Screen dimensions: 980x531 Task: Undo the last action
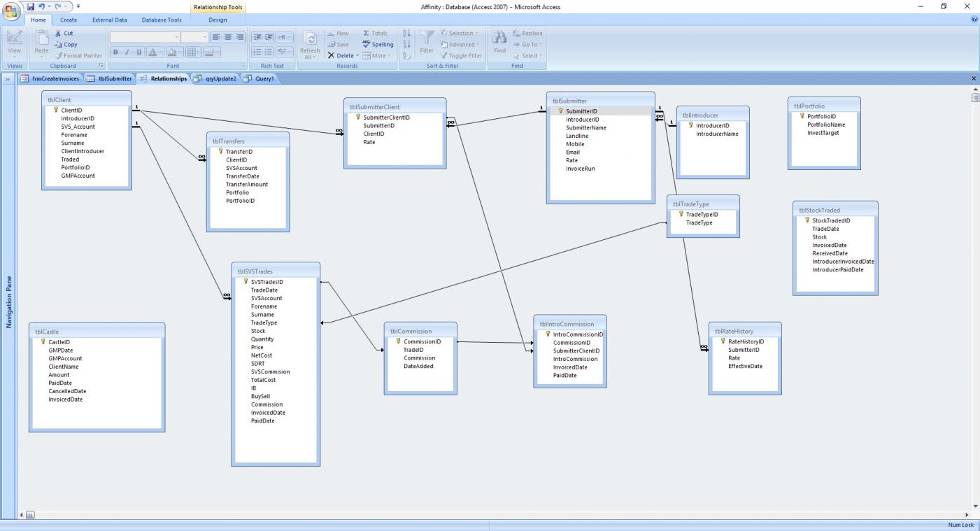[x=42, y=6]
